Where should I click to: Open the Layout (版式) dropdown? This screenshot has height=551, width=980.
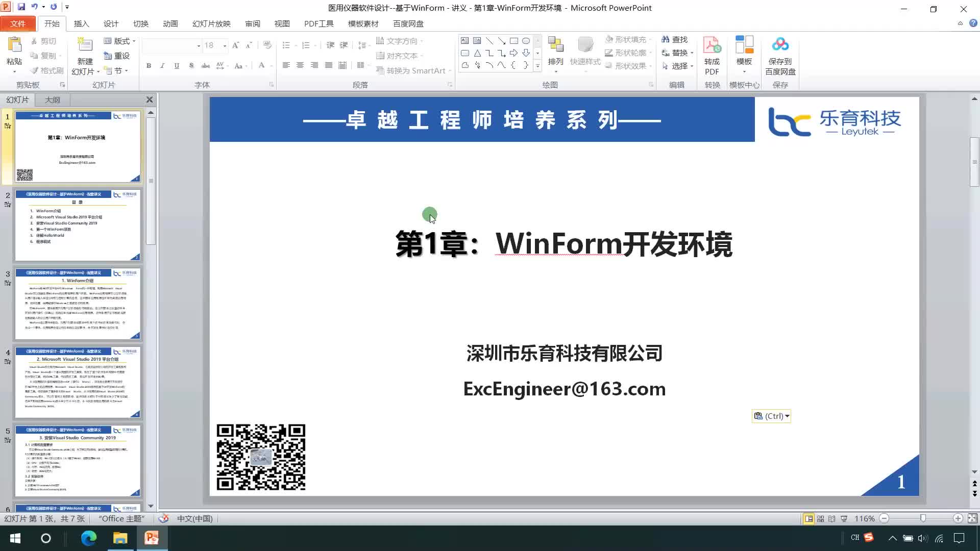120,41
